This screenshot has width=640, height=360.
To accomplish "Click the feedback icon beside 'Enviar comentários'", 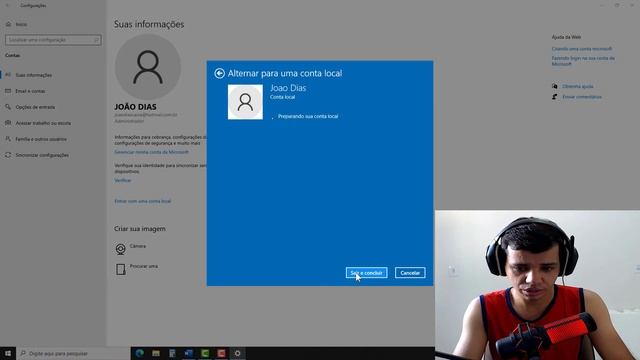I will click(554, 97).
